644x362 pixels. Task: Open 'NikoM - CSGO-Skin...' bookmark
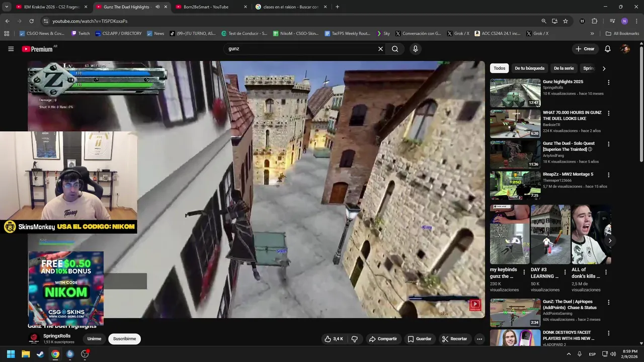click(296, 34)
